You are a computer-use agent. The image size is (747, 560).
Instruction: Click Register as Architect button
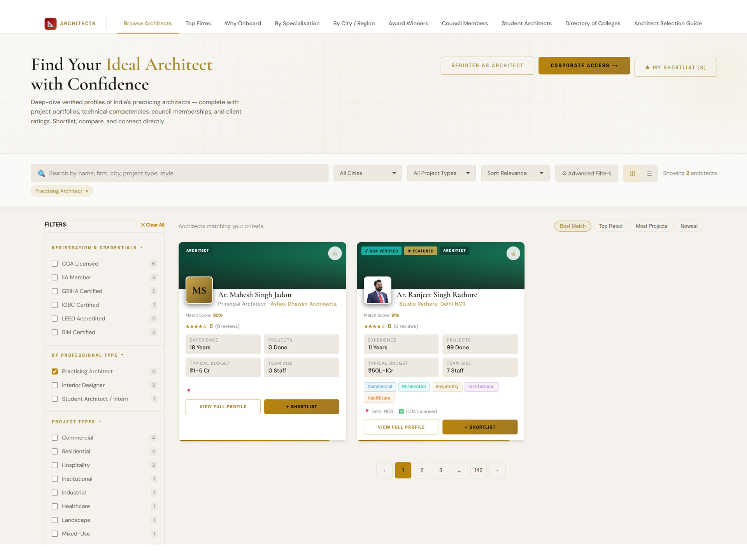click(487, 66)
